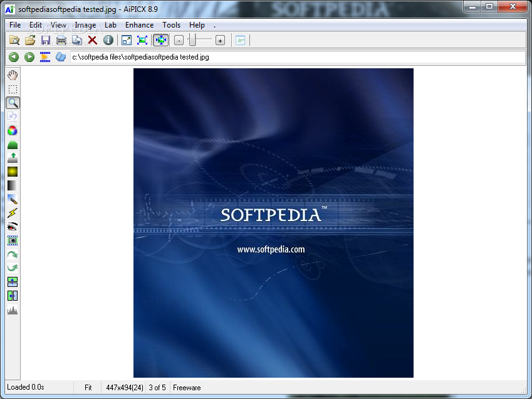
Task: Click the red-eye removal icon
Action: 13,227
